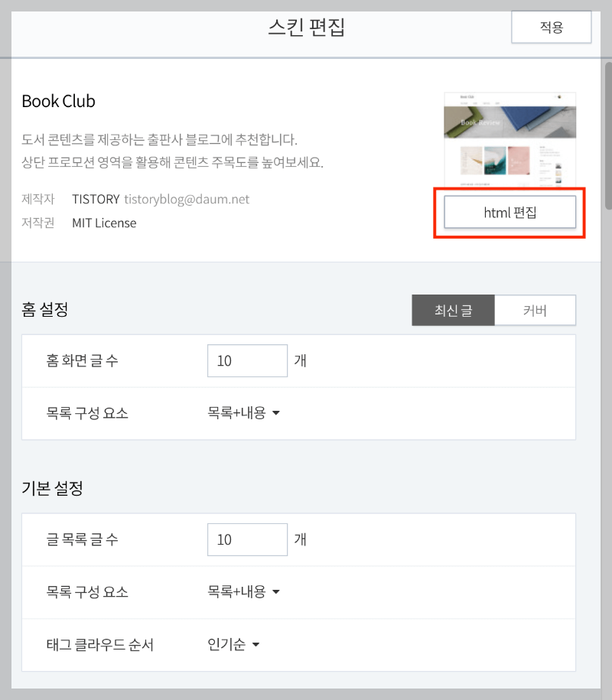Switch to the 커버 tab in 홈 설정
The height and width of the screenshot is (700, 612).
pos(535,310)
